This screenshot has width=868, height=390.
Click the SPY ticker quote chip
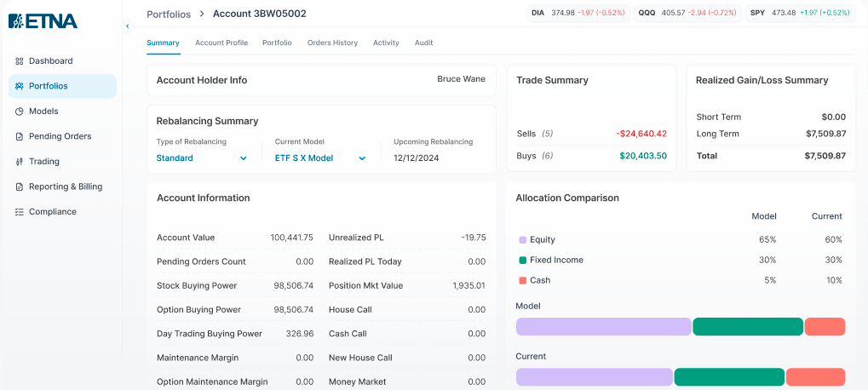[x=799, y=13]
